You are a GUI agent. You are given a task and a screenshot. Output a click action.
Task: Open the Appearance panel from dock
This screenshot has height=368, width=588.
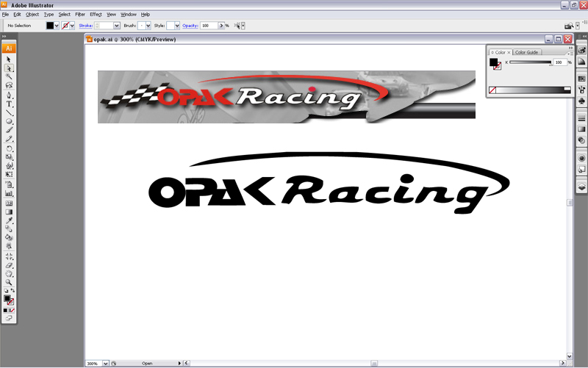(x=581, y=158)
